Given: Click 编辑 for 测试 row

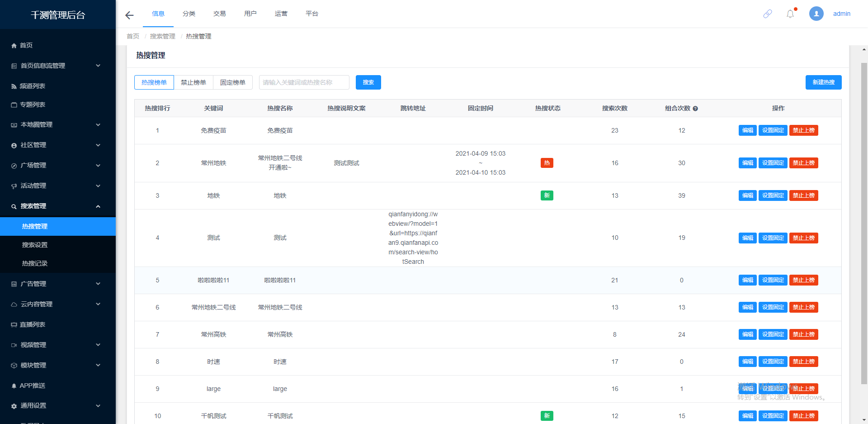Looking at the screenshot, I should pyautogui.click(x=748, y=238).
